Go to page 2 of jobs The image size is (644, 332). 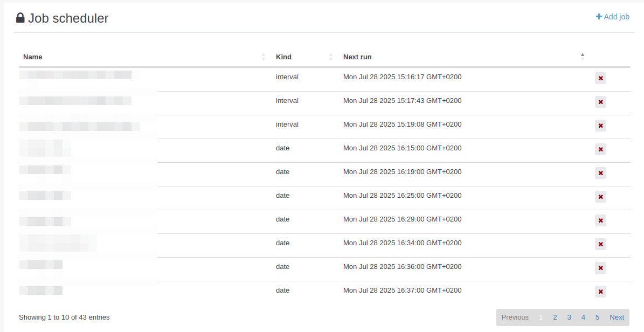click(x=555, y=317)
